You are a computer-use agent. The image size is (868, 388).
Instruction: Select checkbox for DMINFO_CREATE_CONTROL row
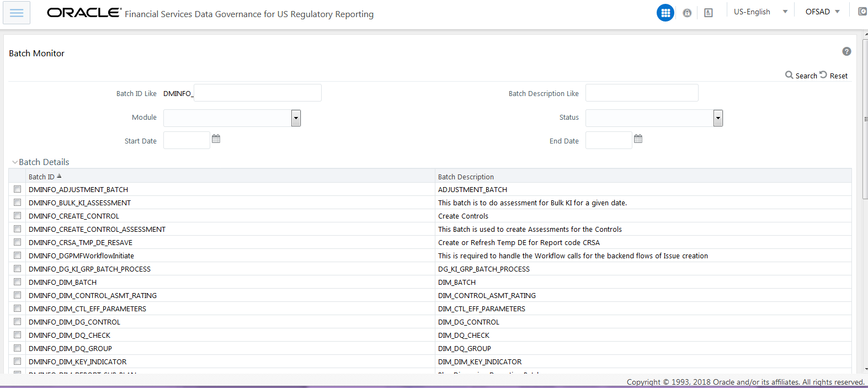(18, 216)
